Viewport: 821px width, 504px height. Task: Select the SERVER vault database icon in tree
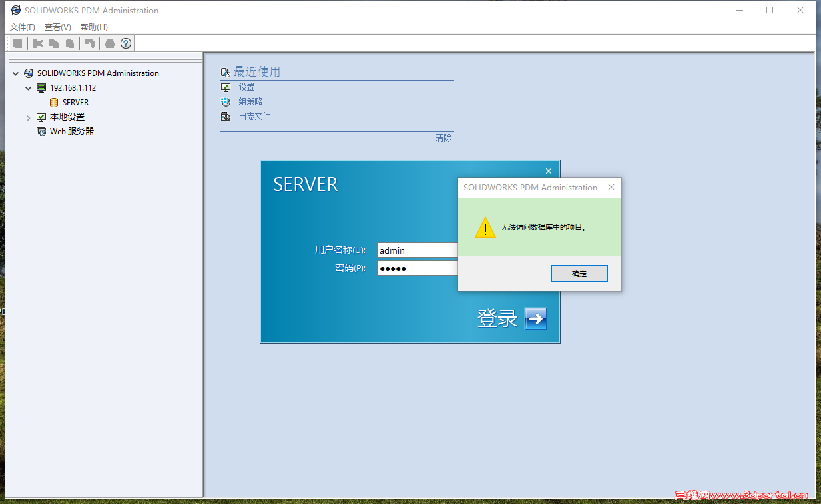[x=54, y=103]
